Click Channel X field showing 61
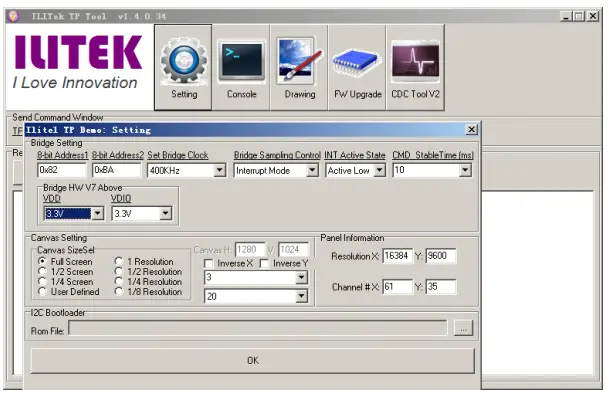 (397, 287)
